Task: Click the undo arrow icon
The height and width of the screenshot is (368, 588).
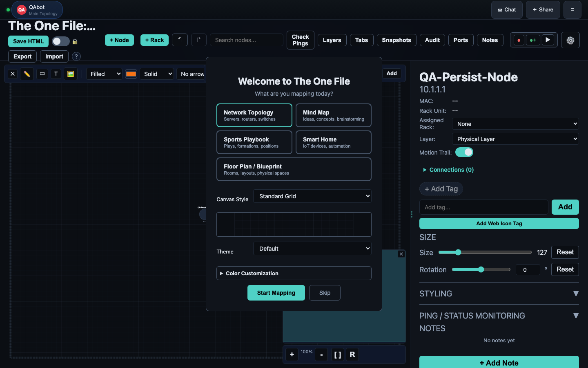Action: tap(180, 40)
